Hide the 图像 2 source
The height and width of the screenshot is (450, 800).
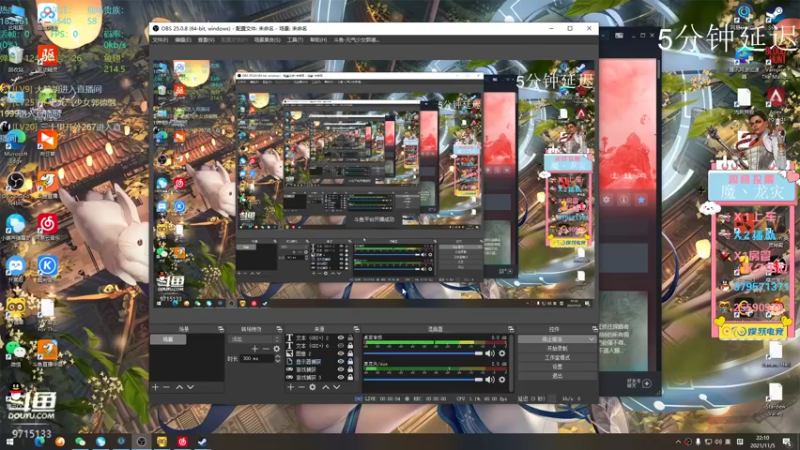coord(341,353)
